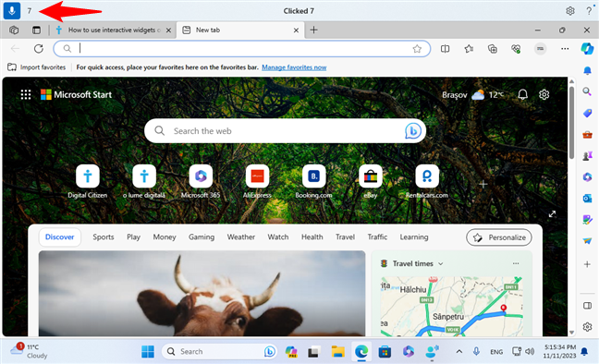
Task: Add this page to favorites star
Action: (417, 49)
